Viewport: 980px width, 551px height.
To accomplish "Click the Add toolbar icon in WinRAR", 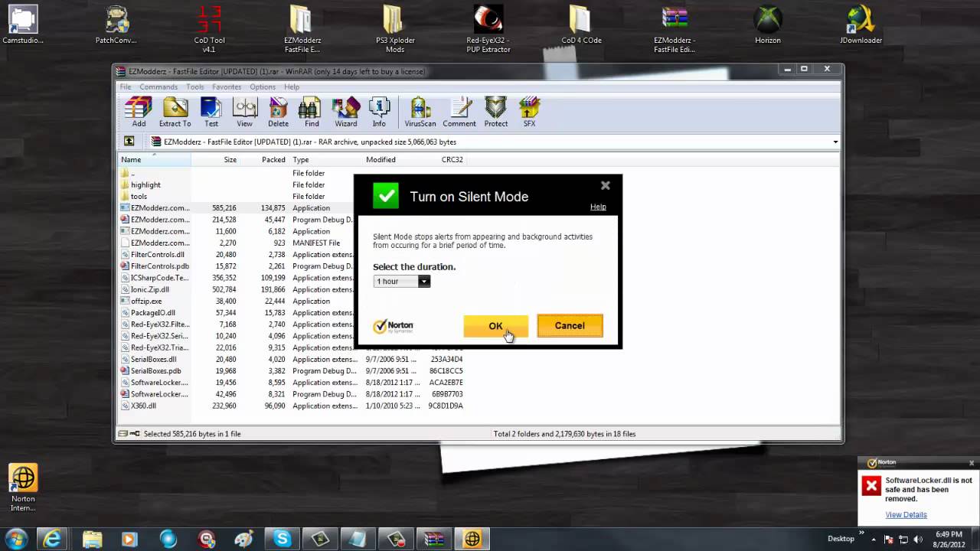I will click(139, 112).
